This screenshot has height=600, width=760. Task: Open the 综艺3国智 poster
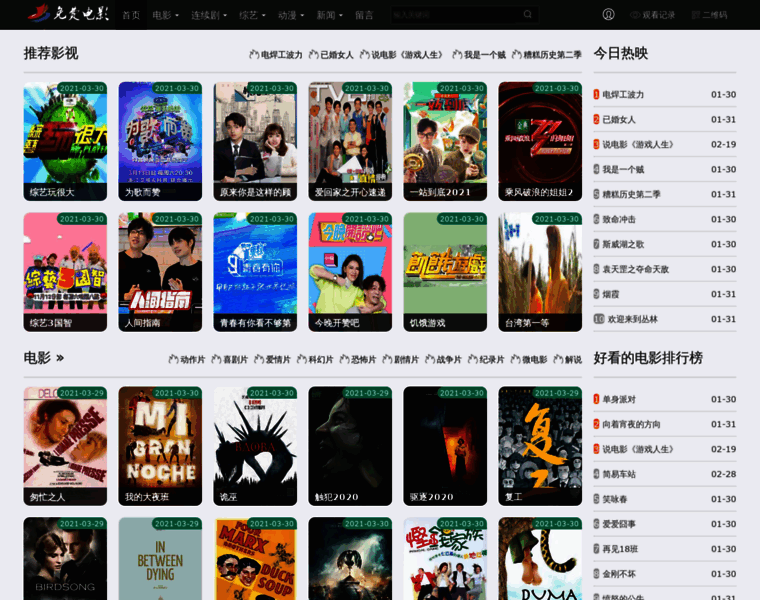[65, 272]
